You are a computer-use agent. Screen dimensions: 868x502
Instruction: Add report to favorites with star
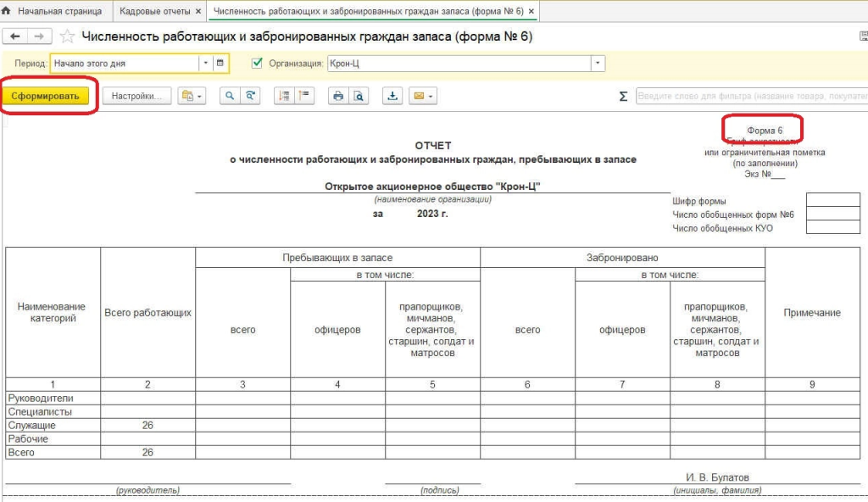click(x=67, y=36)
